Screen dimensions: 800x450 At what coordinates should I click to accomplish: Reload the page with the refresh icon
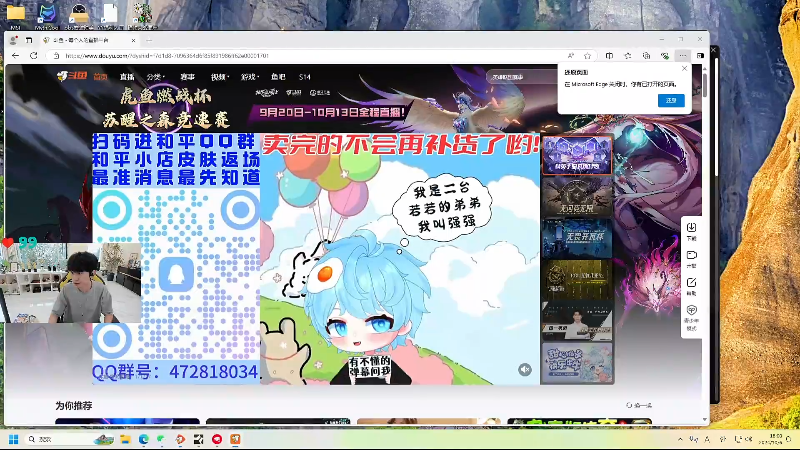(x=34, y=56)
